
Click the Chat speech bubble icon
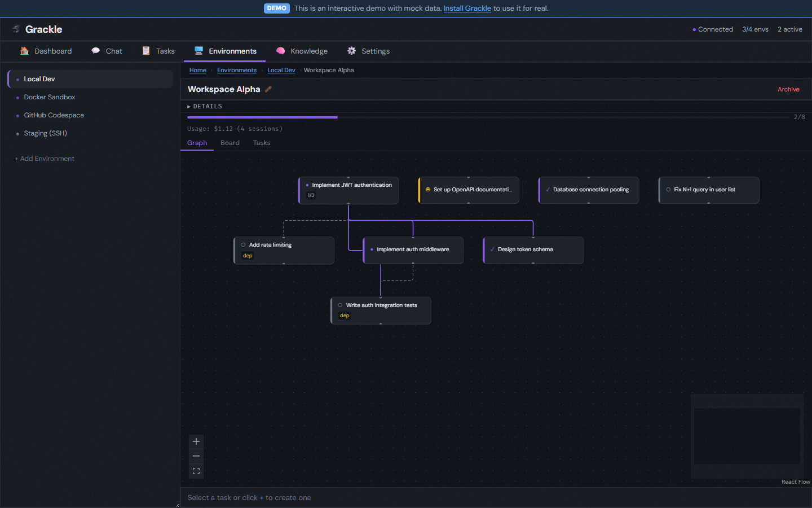click(96, 51)
